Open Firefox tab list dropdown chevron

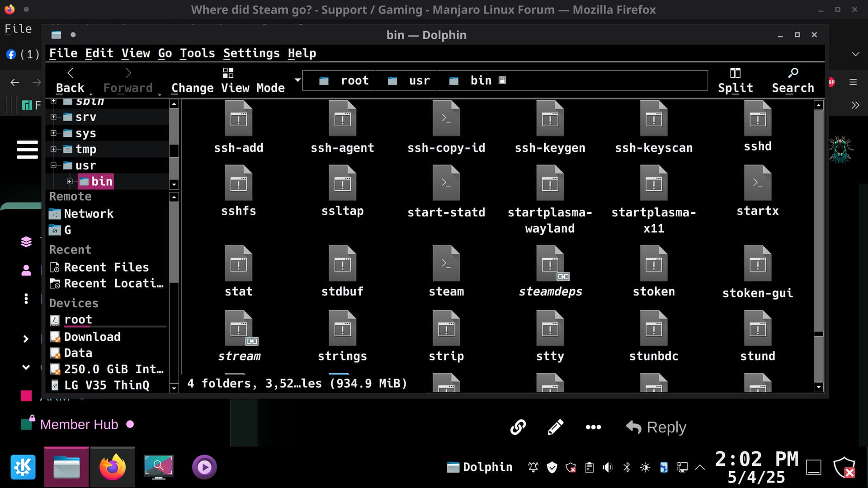tap(855, 54)
